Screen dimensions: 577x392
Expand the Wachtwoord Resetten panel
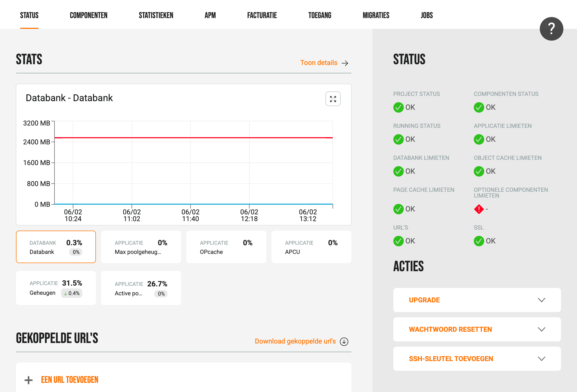point(477,329)
